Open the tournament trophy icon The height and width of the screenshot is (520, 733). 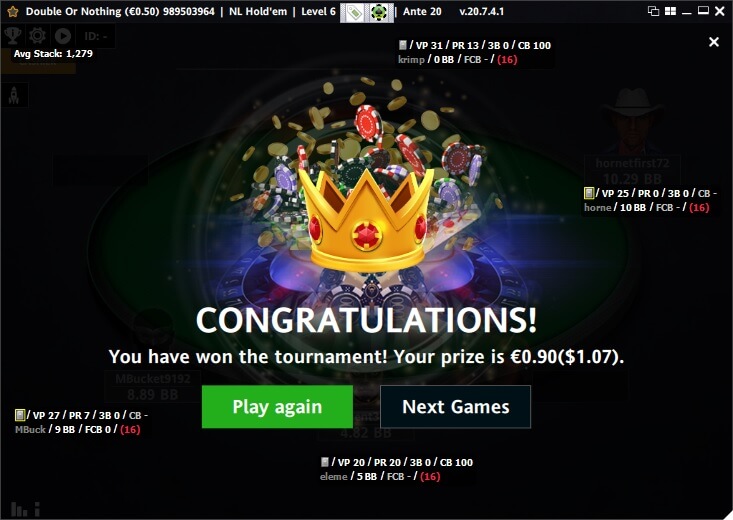click(13, 36)
